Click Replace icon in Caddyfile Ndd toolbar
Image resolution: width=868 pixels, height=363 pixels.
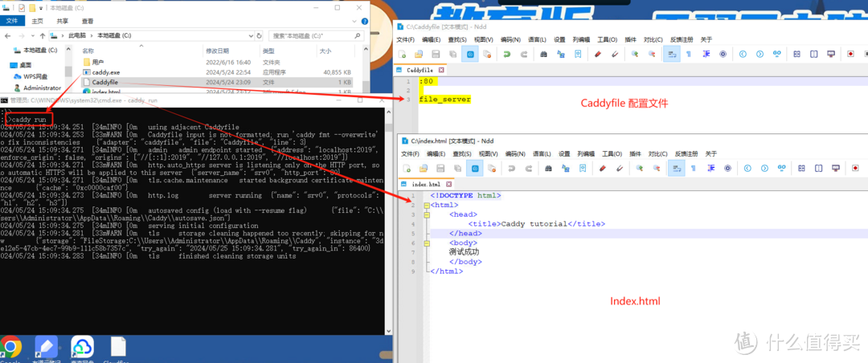(x=561, y=55)
